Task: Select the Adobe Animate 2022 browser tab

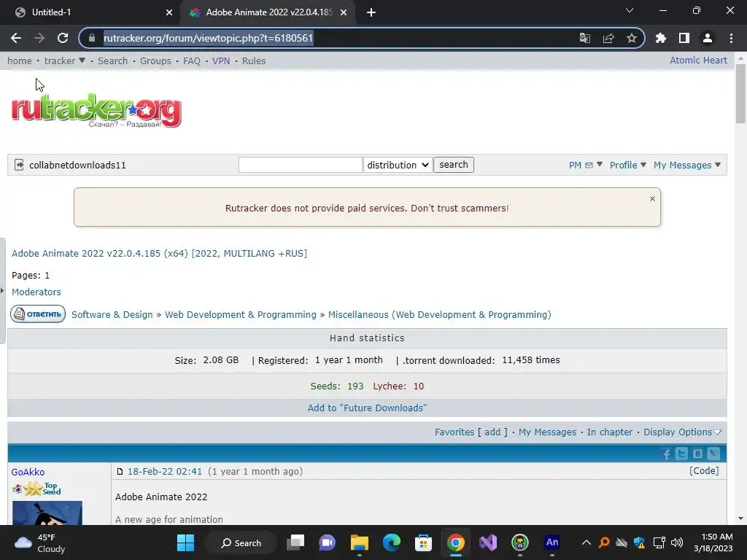Action: [269, 12]
